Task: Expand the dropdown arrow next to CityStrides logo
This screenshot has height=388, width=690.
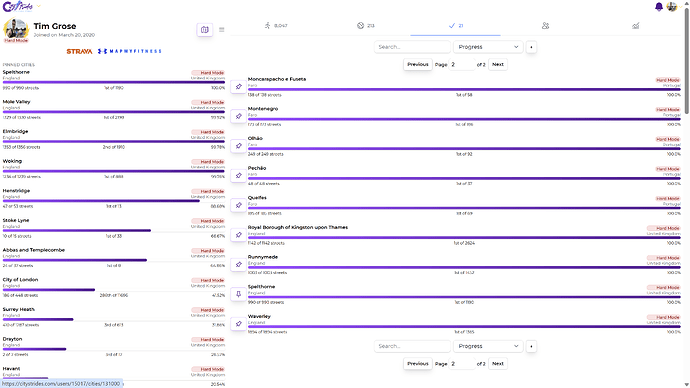Action: (x=39, y=6)
